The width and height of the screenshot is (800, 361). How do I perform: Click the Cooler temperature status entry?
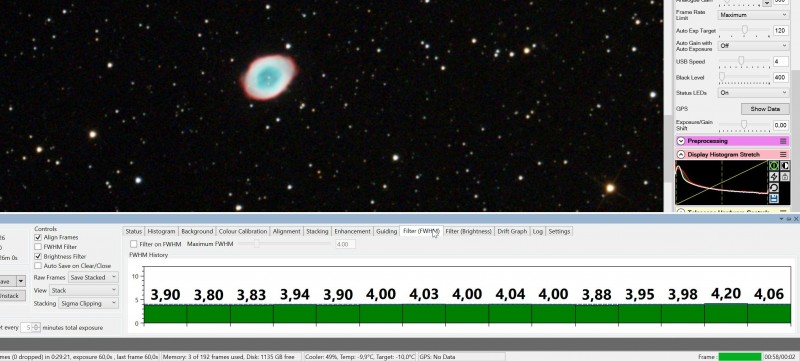tap(360, 357)
